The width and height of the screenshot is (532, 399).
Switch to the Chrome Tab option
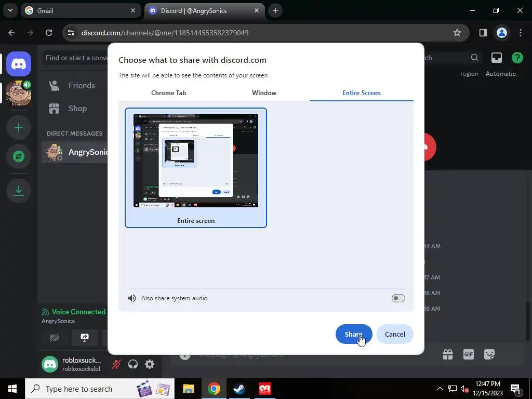(169, 93)
